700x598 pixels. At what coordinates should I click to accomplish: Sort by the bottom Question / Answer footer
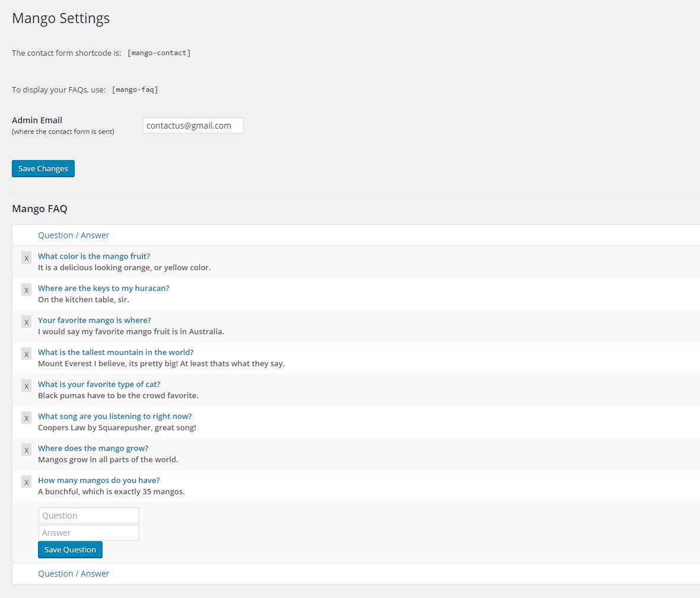(x=73, y=574)
